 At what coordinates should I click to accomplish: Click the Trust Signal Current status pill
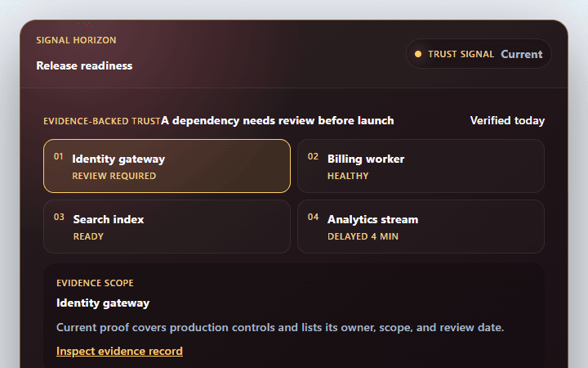pos(479,54)
